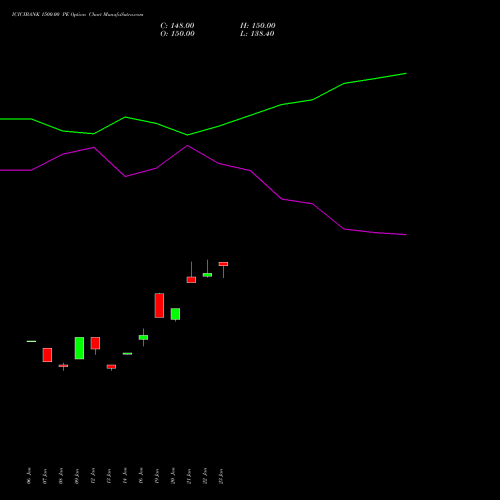Image resolution: width=500 pixels, height=500 pixels.
Task: Click the high value H: 150.00
Action: point(258,26)
